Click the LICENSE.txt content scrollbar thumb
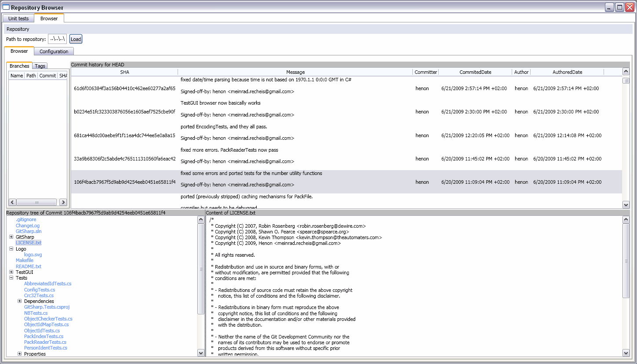The width and height of the screenshot is (637, 364). [626, 261]
